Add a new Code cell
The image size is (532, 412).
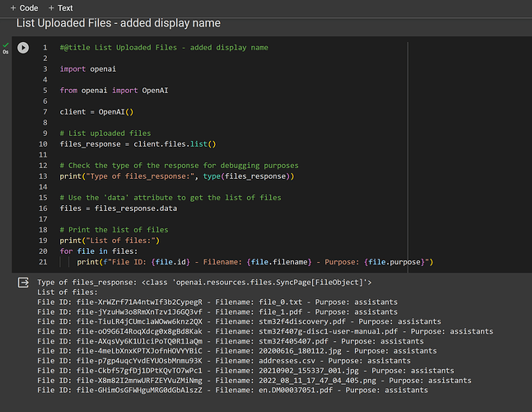[24, 7]
